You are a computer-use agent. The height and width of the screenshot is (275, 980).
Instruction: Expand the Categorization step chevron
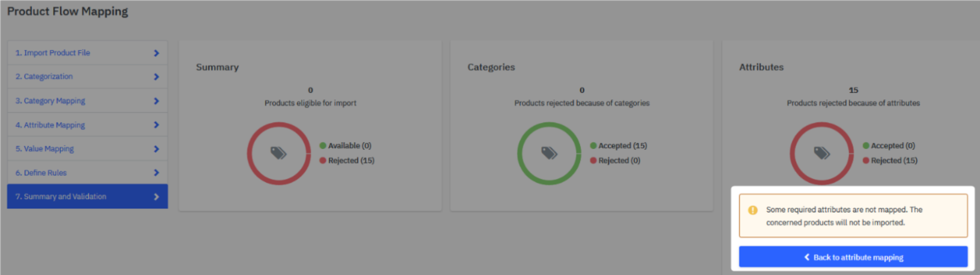(157, 77)
